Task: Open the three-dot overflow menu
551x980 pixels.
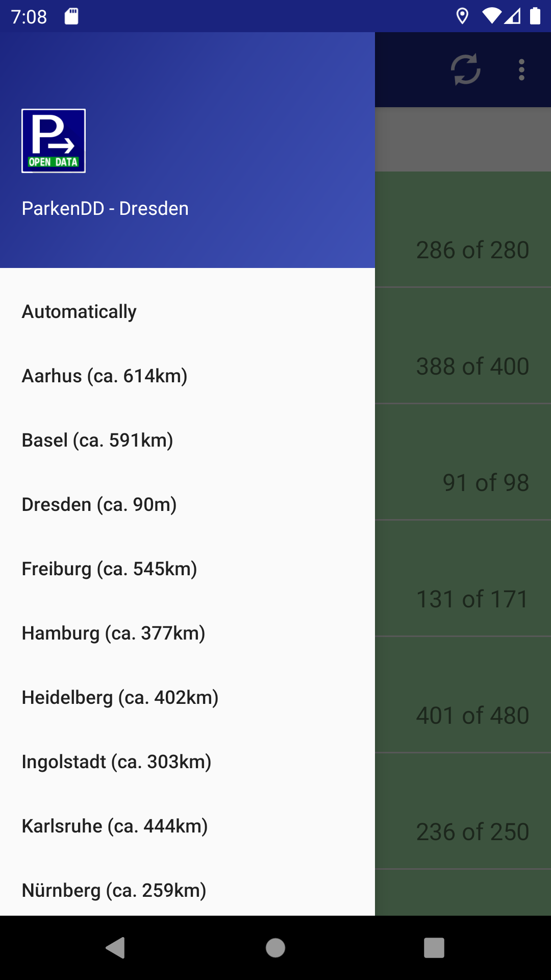Action: click(x=521, y=69)
